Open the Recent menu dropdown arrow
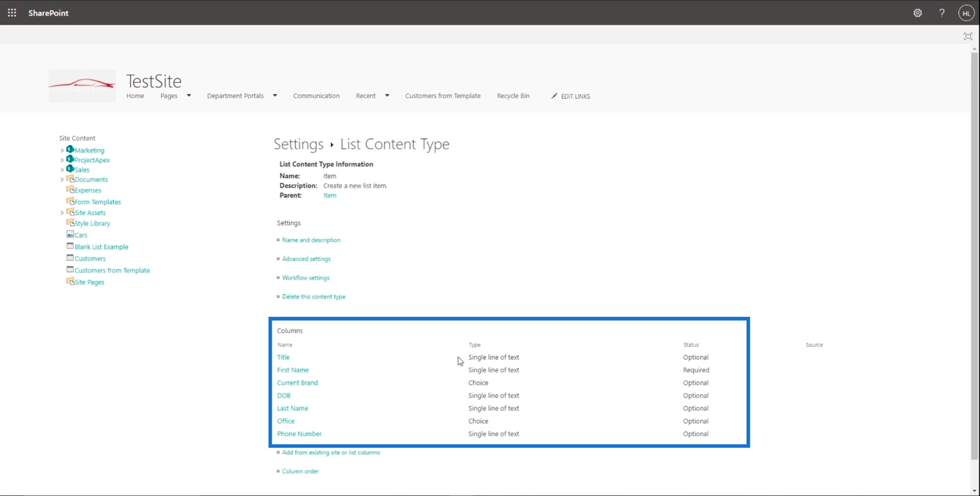 point(387,96)
